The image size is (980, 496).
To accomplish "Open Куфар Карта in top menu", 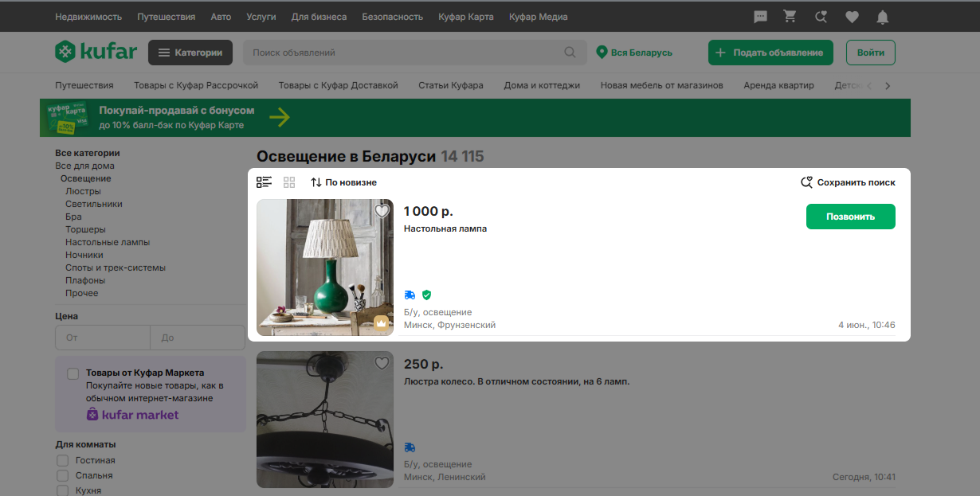I will pyautogui.click(x=466, y=17).
